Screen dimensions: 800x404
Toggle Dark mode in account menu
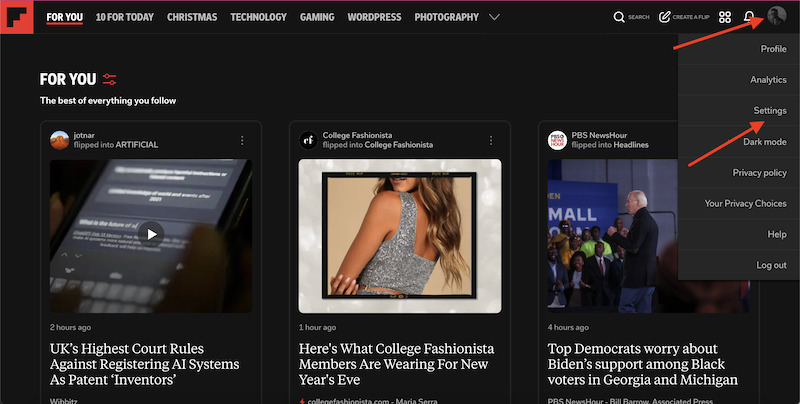tap(739, 142)
